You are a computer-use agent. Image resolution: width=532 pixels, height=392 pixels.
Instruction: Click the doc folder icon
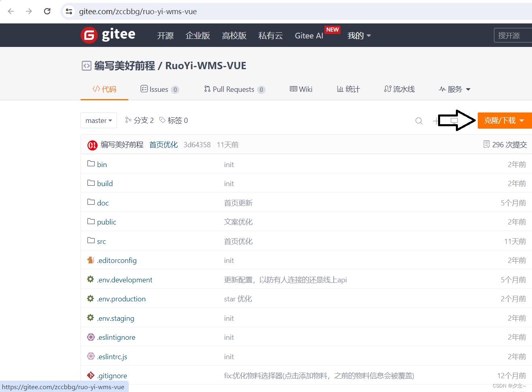91,202
